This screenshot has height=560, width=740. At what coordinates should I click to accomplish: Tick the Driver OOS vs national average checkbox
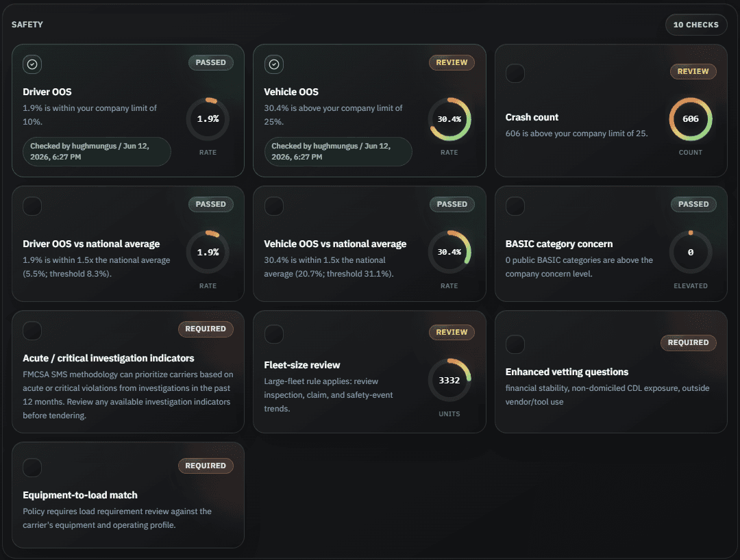click(32, 206)
